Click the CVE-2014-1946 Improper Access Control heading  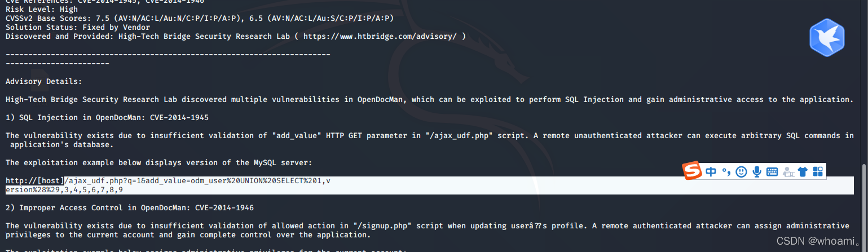point(130,207)
